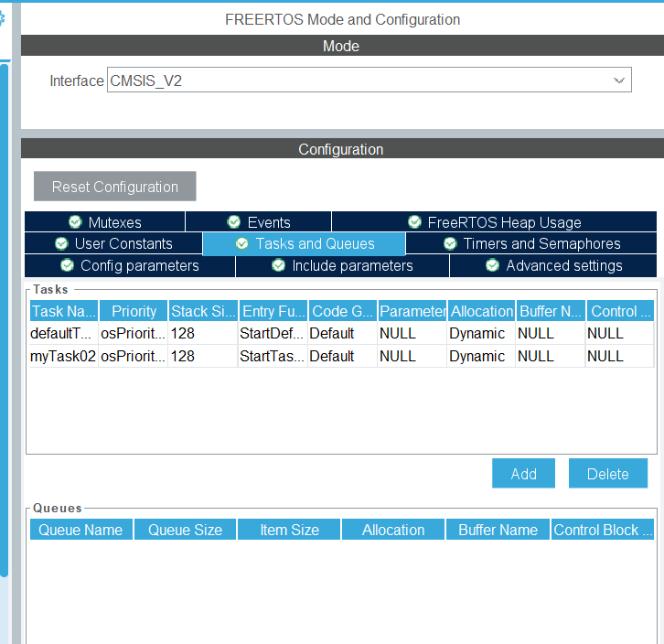Image resolution: width=664 pixels, height=644 pixels.
Task: Open the Timers and Semaphores tab
Action: click(x=531, y=243)
